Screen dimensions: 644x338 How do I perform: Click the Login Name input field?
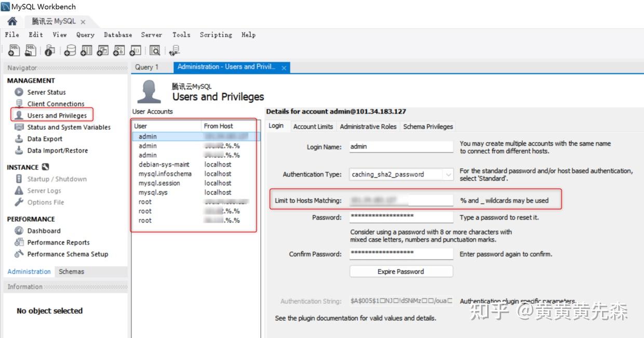coord(401,146)
